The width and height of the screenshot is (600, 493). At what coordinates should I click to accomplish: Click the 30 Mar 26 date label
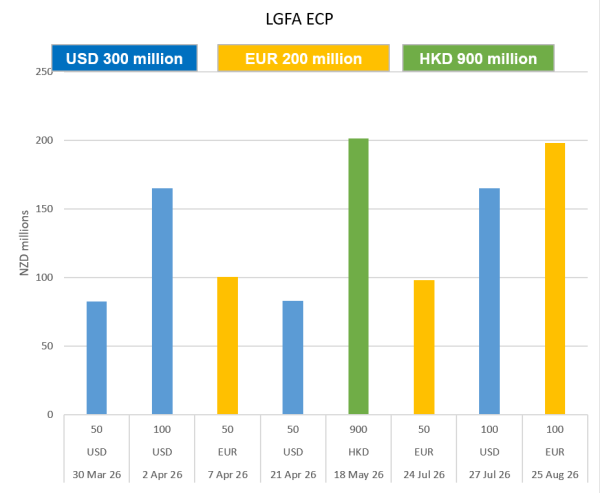(96, 474)
